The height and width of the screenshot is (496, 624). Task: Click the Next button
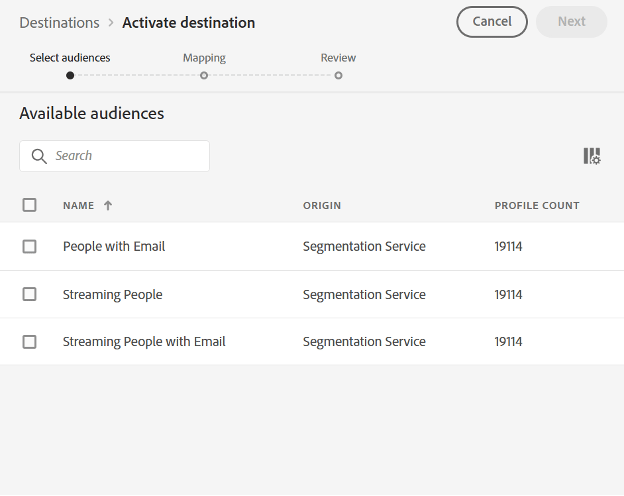point(571,22)
